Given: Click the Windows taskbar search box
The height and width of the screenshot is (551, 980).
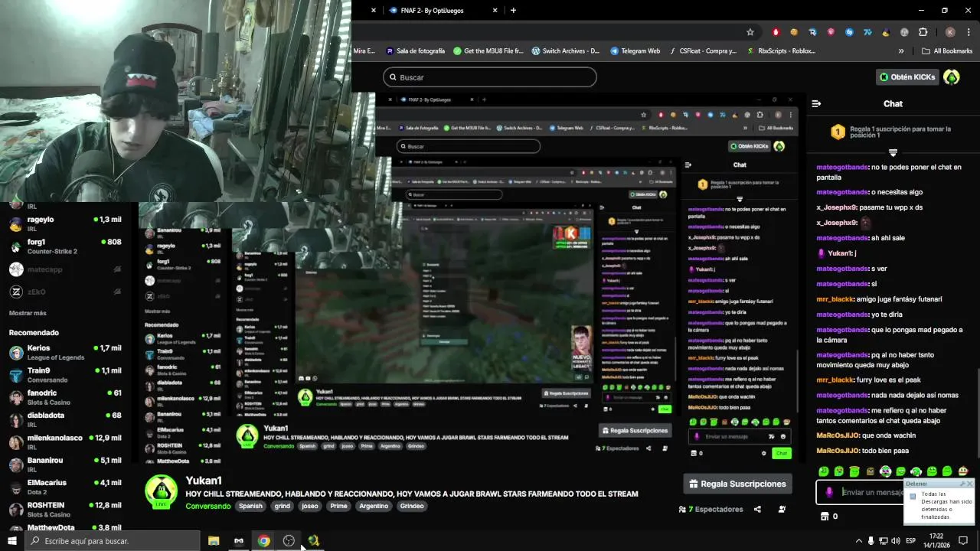Looking at the screenshot, I should [x=113, y=540].
